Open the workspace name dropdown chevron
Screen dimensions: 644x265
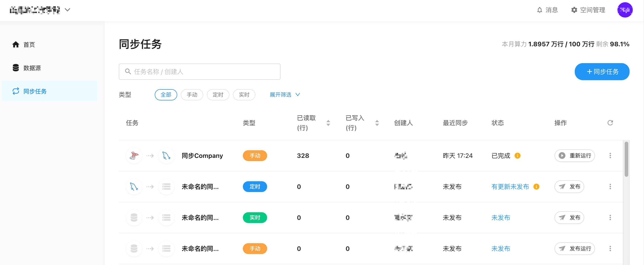click(x=67, y=10)
